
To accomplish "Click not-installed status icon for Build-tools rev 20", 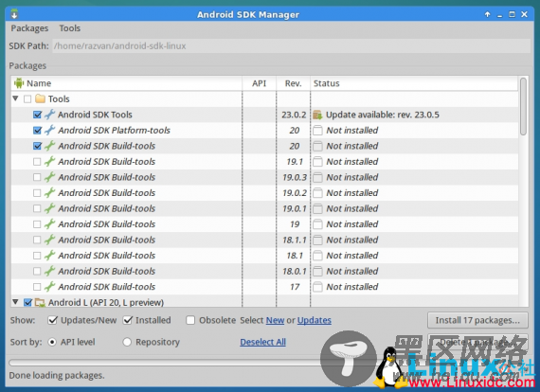I will coord(317,146).
